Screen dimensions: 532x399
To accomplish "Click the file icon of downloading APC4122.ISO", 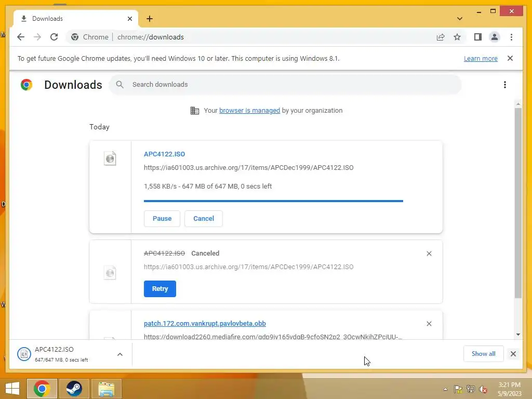I will click(110, 158).
